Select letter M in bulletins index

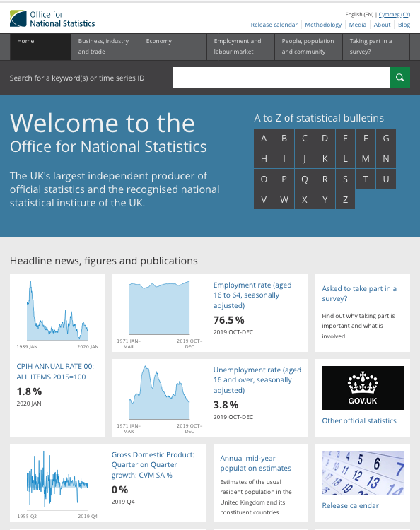click(366, 158)
